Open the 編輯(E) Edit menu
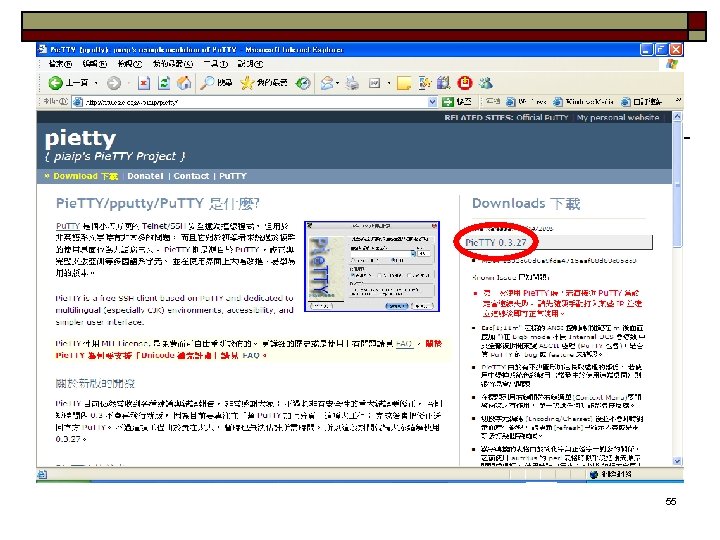Viewport: 720px width, 540px height. pyautogui.click(x=95, y=64)
